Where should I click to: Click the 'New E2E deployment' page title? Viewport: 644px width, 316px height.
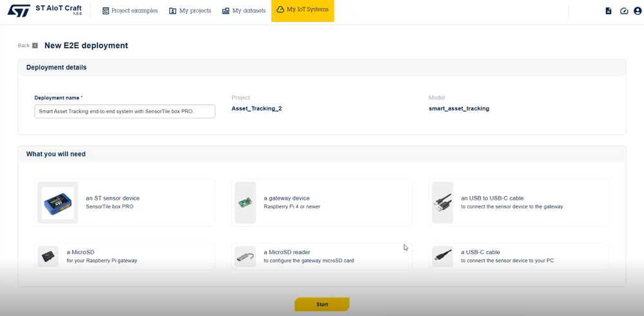coord(86,45)
